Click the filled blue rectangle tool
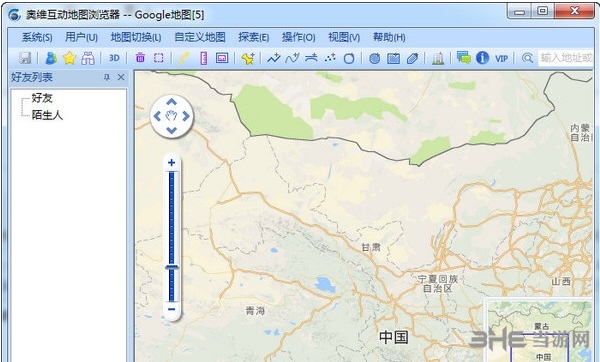 393,58
